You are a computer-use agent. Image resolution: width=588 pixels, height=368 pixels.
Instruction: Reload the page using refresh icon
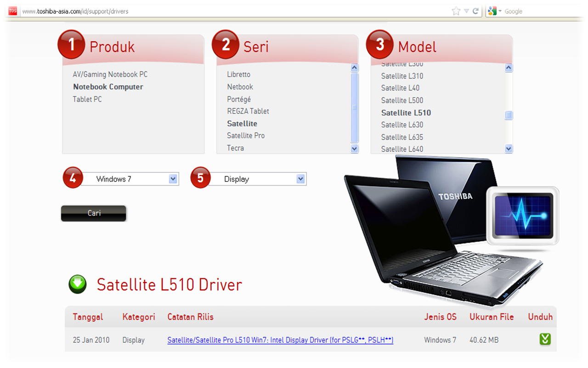[x=475, y=11]
